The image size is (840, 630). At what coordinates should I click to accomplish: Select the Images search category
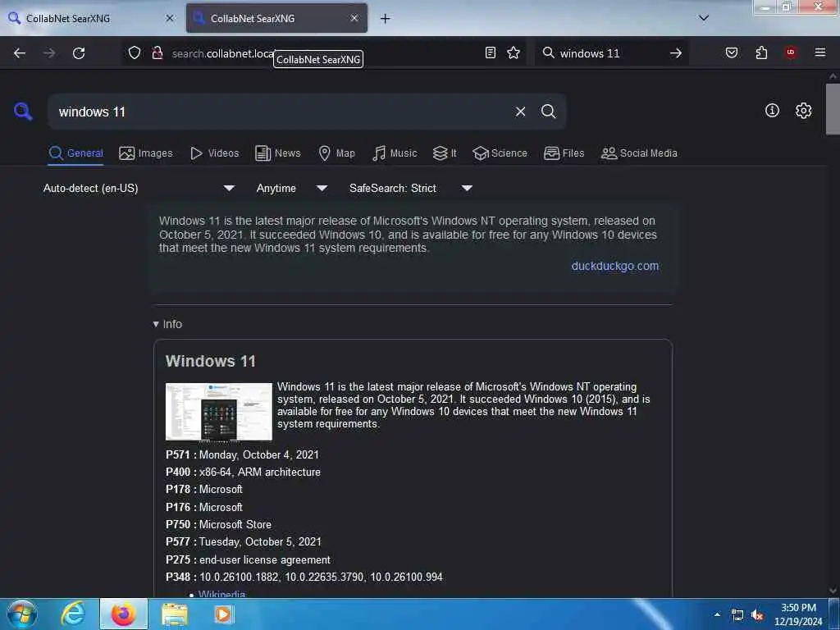tap(146, 153)
